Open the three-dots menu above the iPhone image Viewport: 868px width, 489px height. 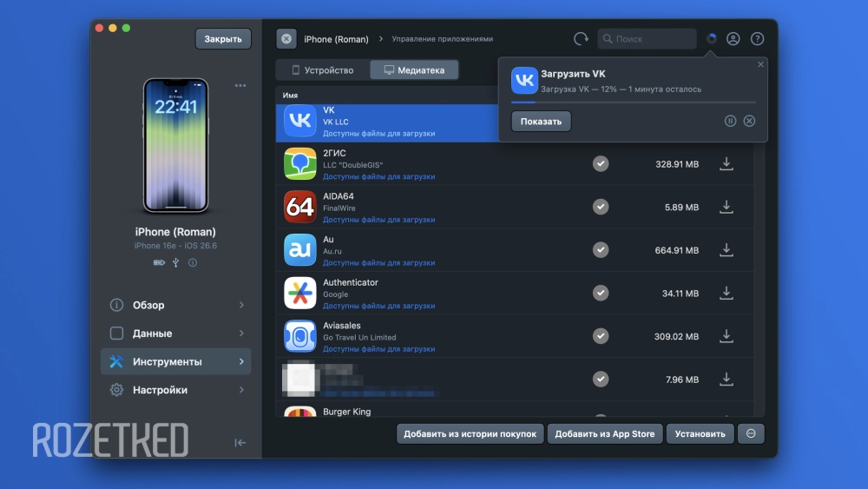click(240, 85)
